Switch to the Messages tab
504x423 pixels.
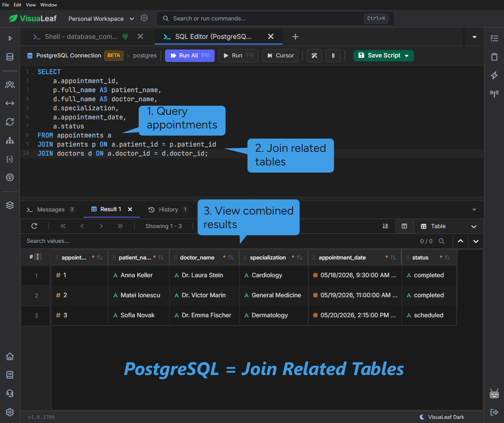pyautogui.click(x=51, y=210)
